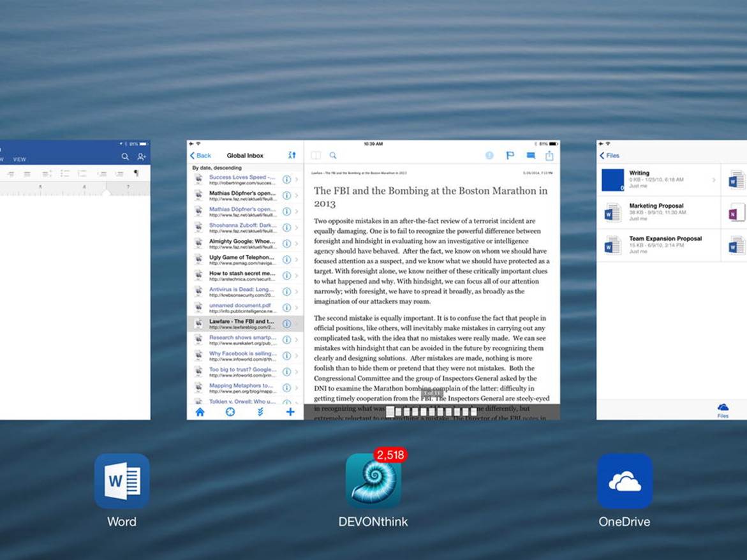This screenshot has width=747, height=560.
Task: Toggle the split-view panel icon in DEVONthink
Action: [x=316, y=155]
